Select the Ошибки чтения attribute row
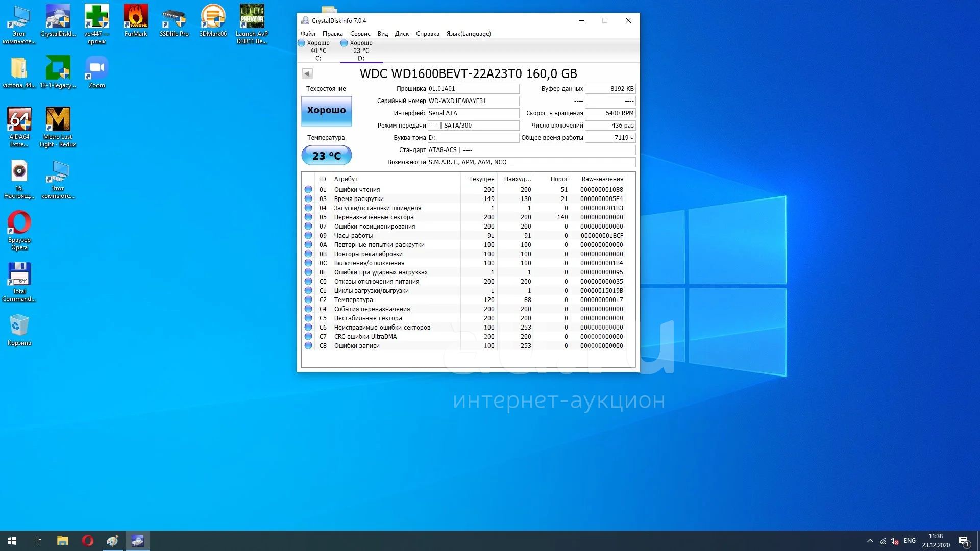Image resolution: width=980 pixels, height=551 pixels. [464, 189]
